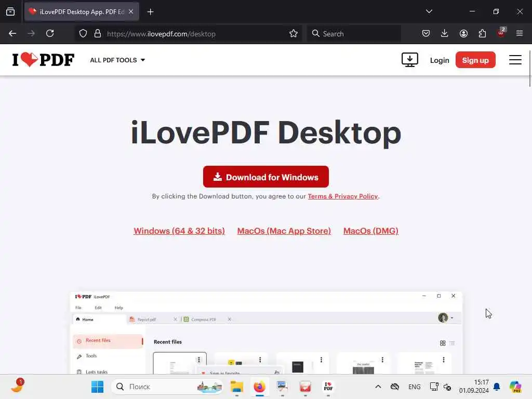Click the Firefox taskbar icon
The width and height of the screenshot is (532, 399).
(260, 387)
